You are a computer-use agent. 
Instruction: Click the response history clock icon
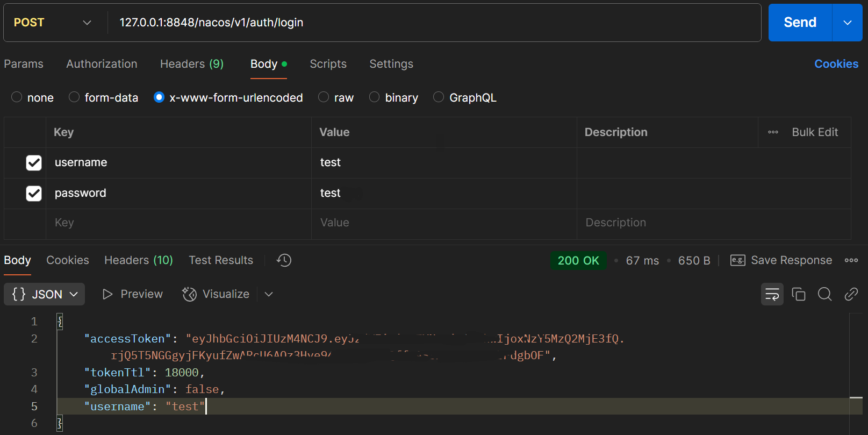click(284, 260)
